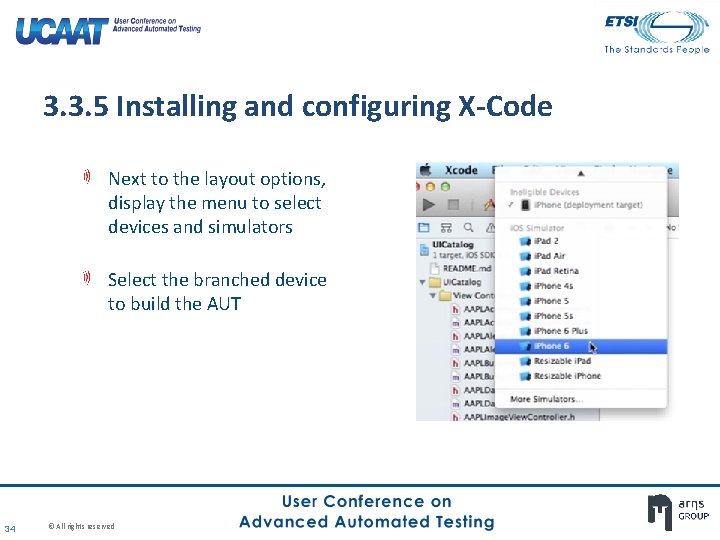
Task: Open the AAPLBu header (h) file
Action: click(x=472, y=363)
